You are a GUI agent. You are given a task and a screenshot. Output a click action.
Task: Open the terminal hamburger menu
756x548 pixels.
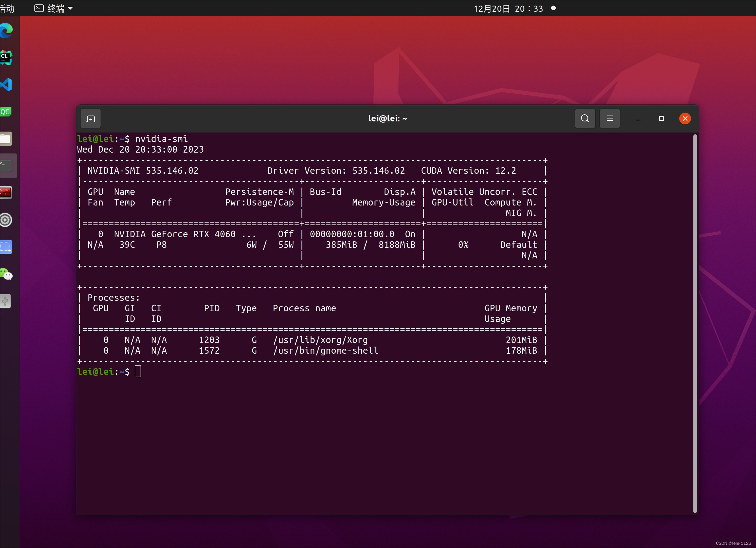610,119
